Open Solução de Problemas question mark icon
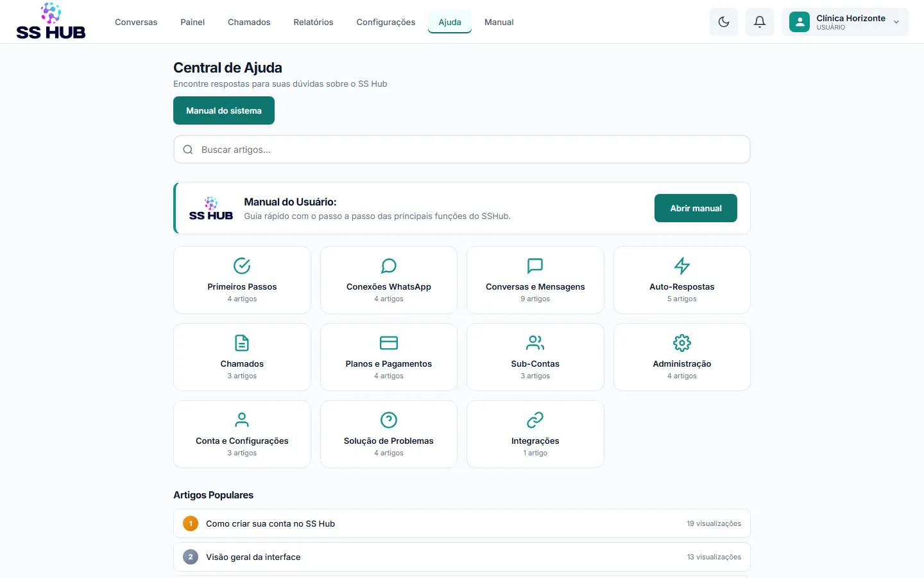The width and height of the screenshot is (924, 578). point(389,420)
